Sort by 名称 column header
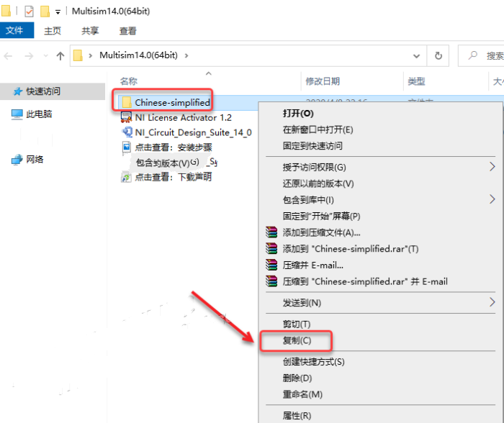The image size is (504, 423). click(129, 81)
